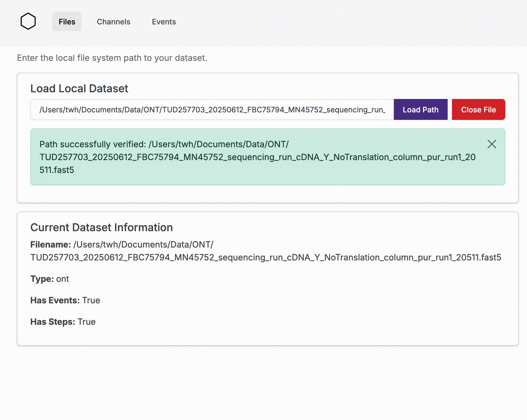The image size is (527, 420).
Task: Click the Filename path value
Action: (x=265, y=257)
